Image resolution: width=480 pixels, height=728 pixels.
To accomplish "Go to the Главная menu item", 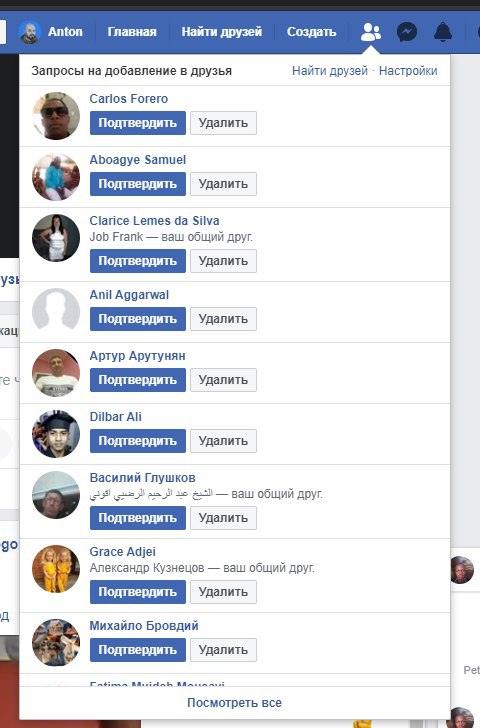I will pyautogui.click(x=132, y=32).
